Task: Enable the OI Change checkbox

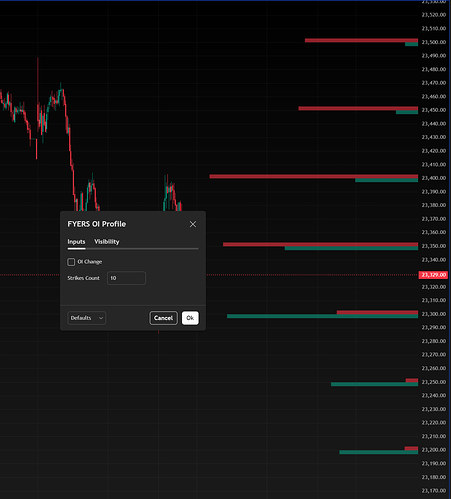Action: [71, 262]
